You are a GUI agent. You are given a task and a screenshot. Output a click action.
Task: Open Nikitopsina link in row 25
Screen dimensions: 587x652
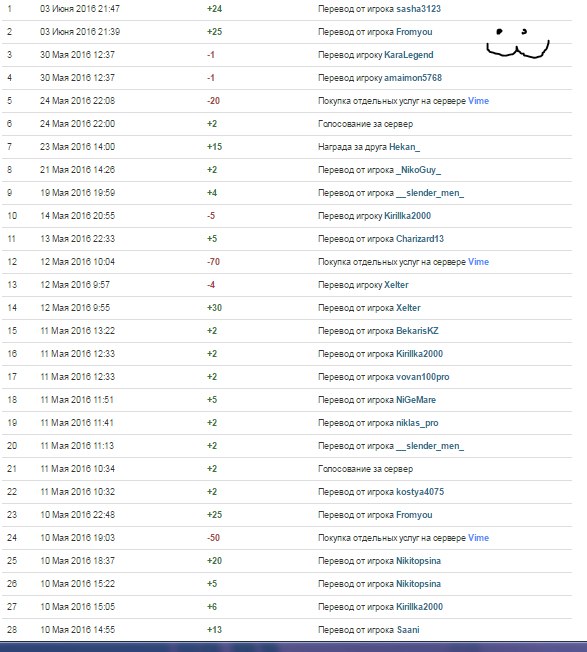[418, 561]
